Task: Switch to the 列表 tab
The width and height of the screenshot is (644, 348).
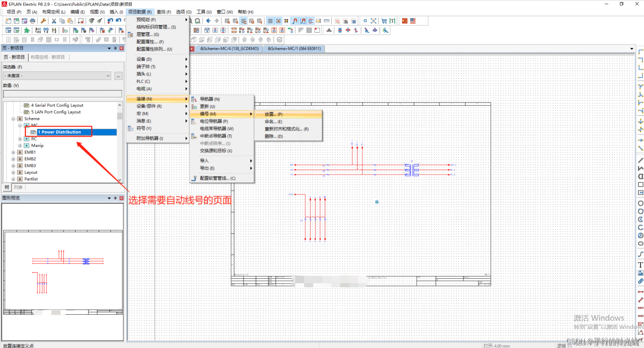Action: point(18,187)
